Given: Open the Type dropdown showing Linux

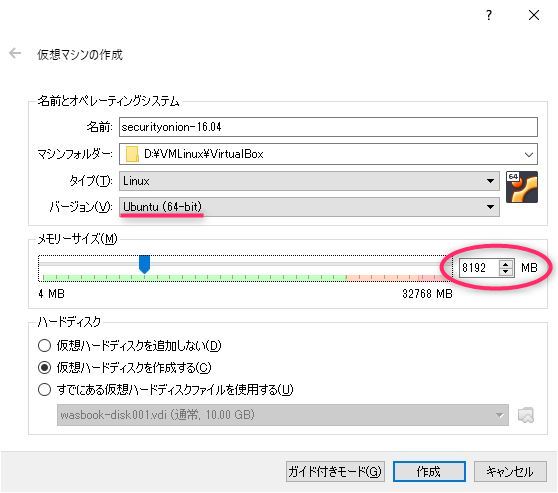Looking at the screenshot, I should click(309, 181).
